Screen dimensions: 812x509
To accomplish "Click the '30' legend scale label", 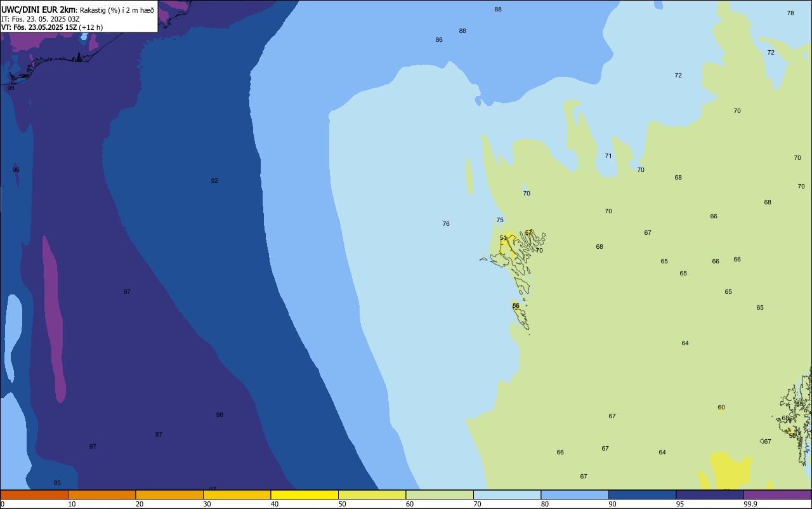I will pyautogui.click(x=207, y=504).
